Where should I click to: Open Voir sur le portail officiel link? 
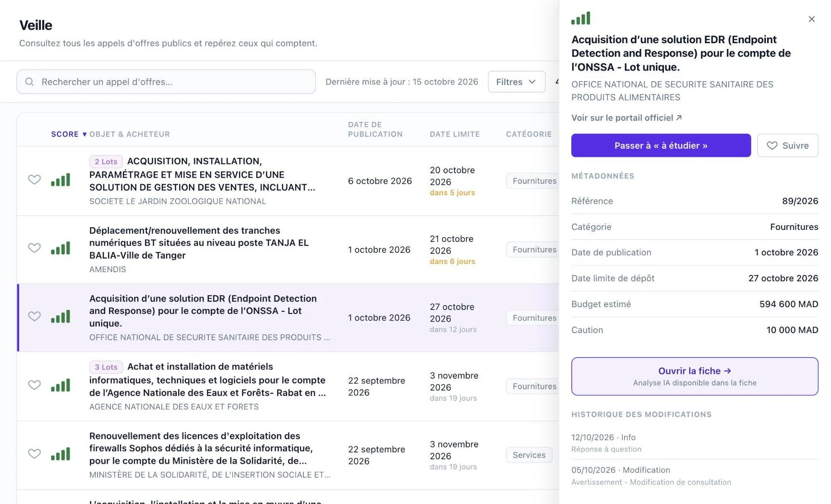pyautogui.click(x=626, y=118)
